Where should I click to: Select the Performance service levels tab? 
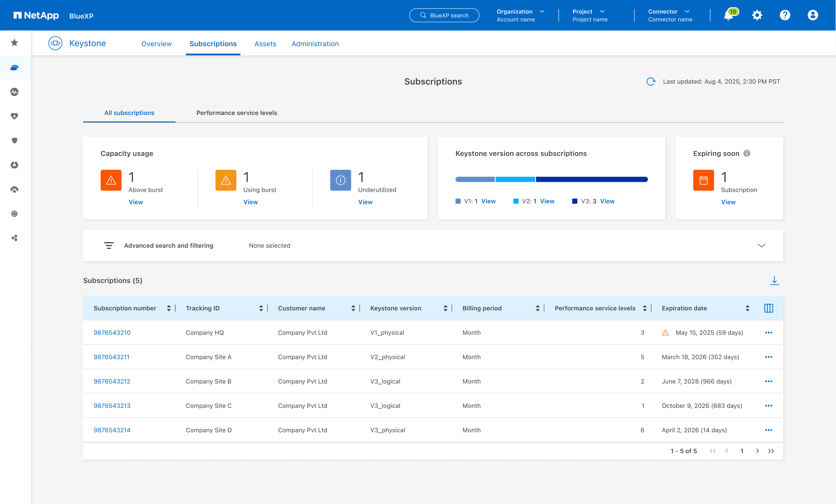click(237, 113)
